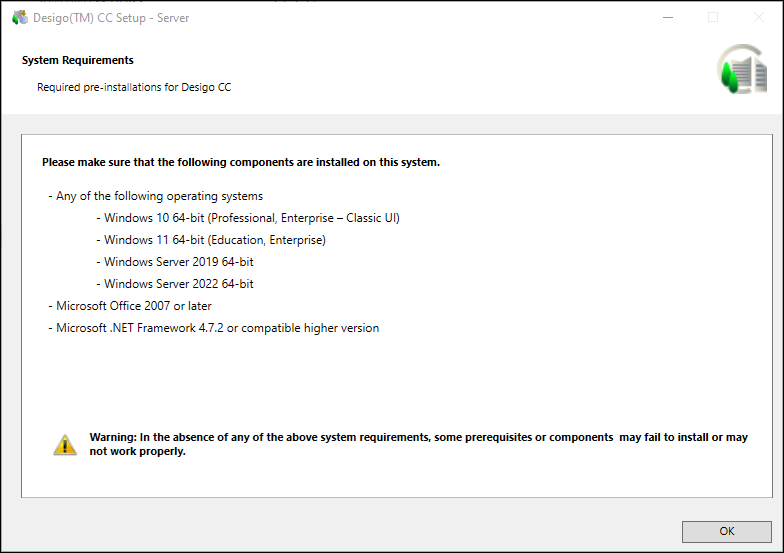Click 'Any of the following operating systems' text
The height and width of the screenshot is (553, 784).
(159, 196)
